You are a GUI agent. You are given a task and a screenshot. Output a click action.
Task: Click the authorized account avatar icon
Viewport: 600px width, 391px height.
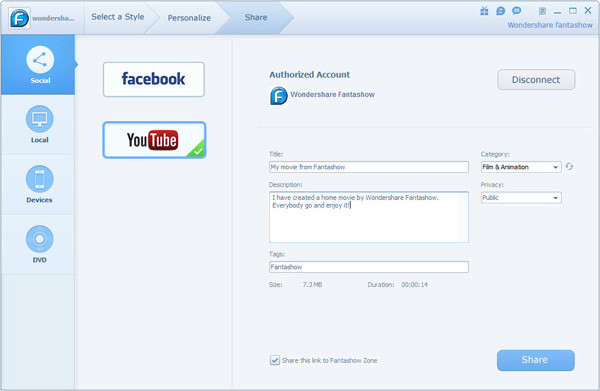point(279,96)
